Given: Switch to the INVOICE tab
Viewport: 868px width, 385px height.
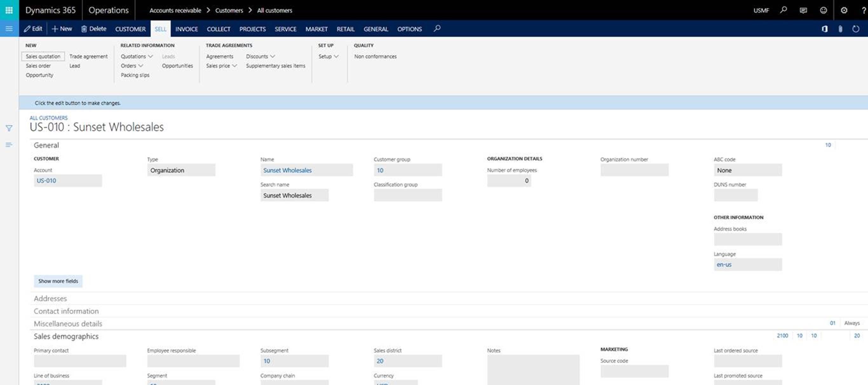Looking at the screenshot, I should (186, 29).
